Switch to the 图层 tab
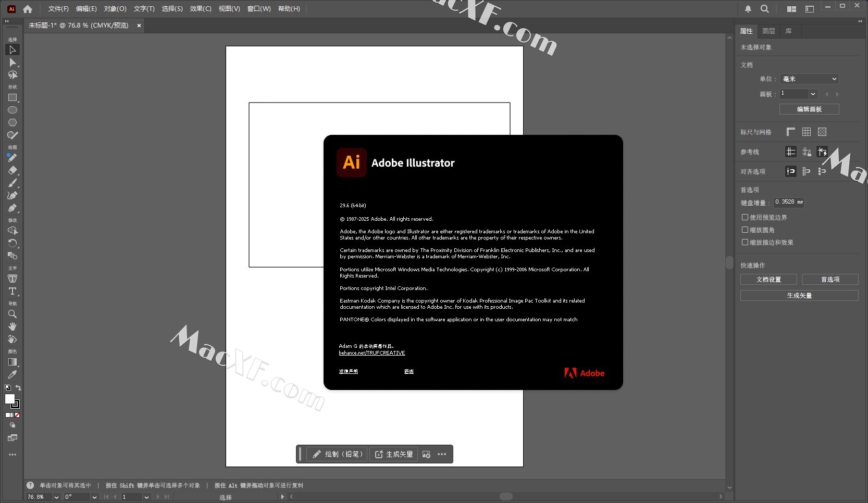The width and height of the screenshot is (868, 503). [x=768, y=31]
